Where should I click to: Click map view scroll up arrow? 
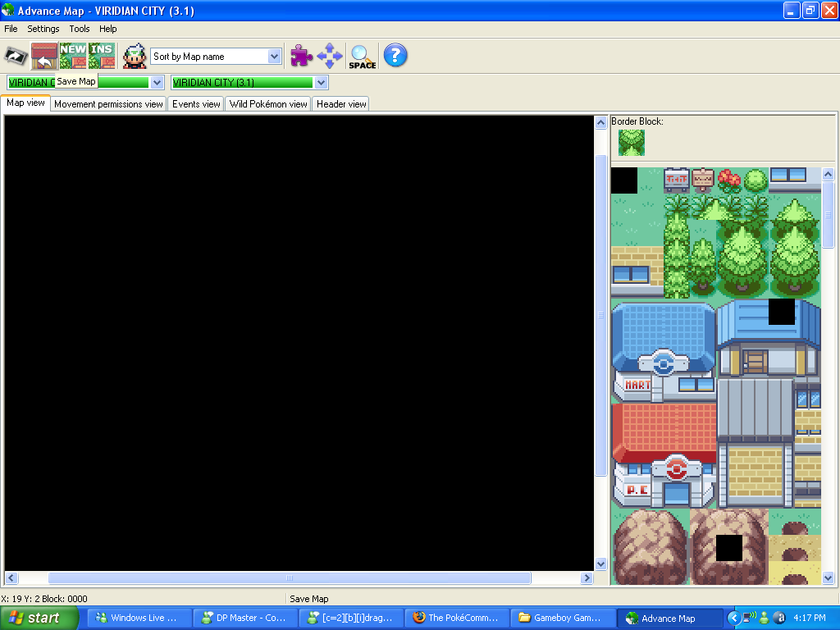pos(600,123)
